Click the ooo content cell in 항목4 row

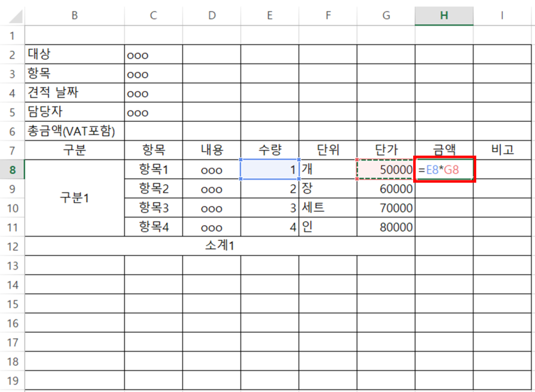click(x=212, y=226)
